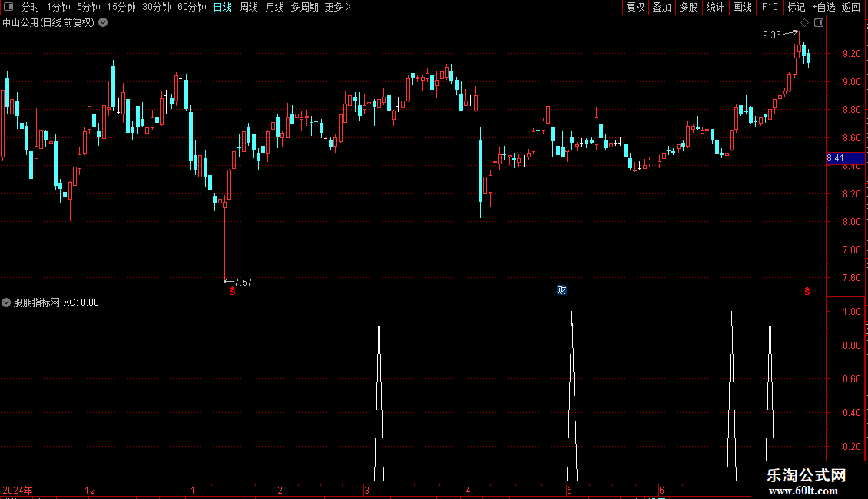The width and height of the screenshot is (868, 499).
Task: Click 返回 to go back
Action: point(851,7)
